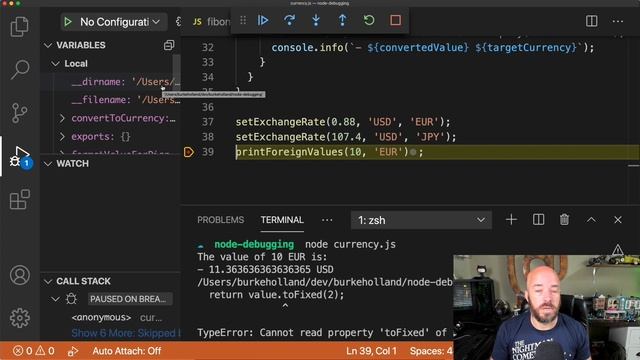
Task: Restart the debug session
Action: [369, 20]
